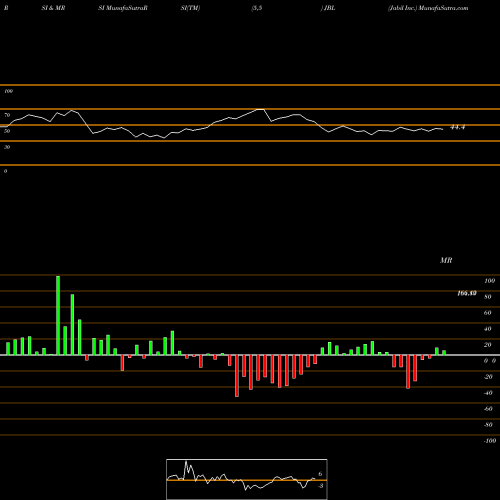The width and height of the screenshot is (500, 500).
Task: Click the -100 tick label on MR axis
Action: (x=490, y=441)
